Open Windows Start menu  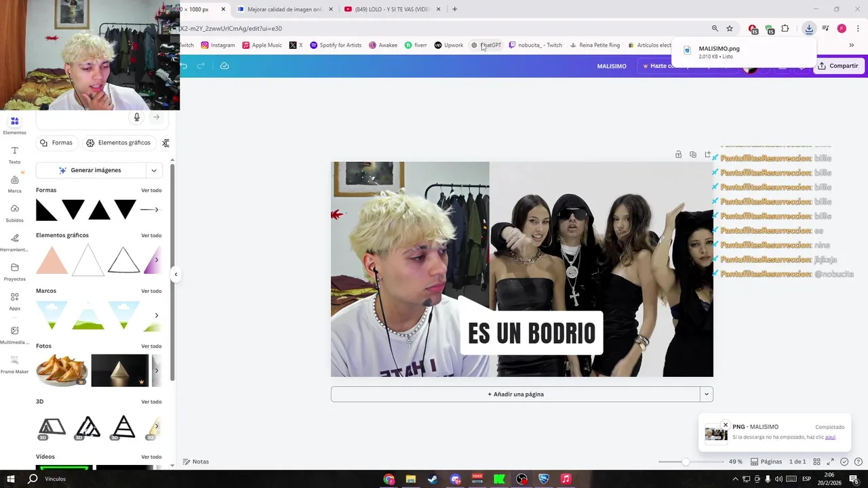pyautogui.click(x=11, y=479)
